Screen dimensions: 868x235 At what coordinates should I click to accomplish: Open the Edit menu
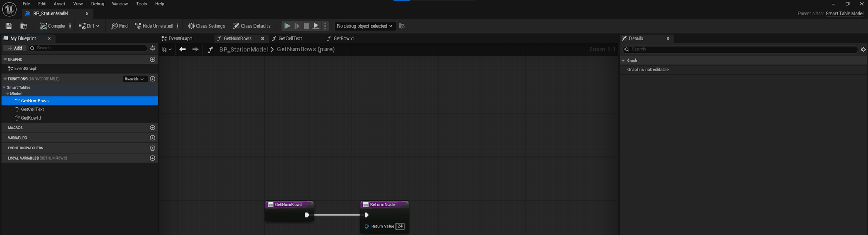pyautogui.click(x=42, y=4)
